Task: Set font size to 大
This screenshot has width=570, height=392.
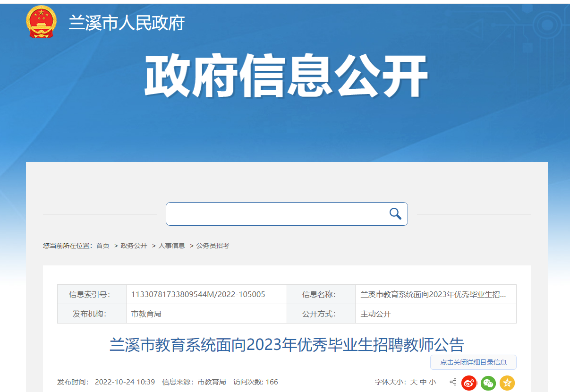Action: coord(414,382)
